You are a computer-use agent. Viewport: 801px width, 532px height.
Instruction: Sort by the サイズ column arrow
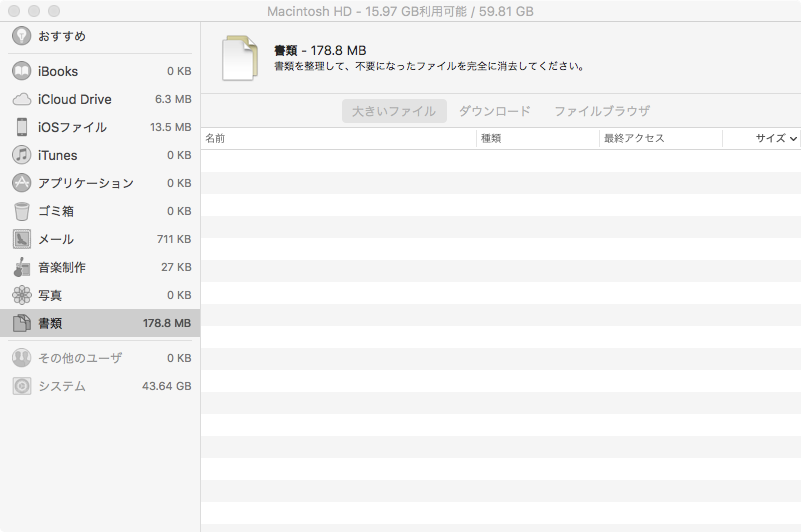coord(793,139)
